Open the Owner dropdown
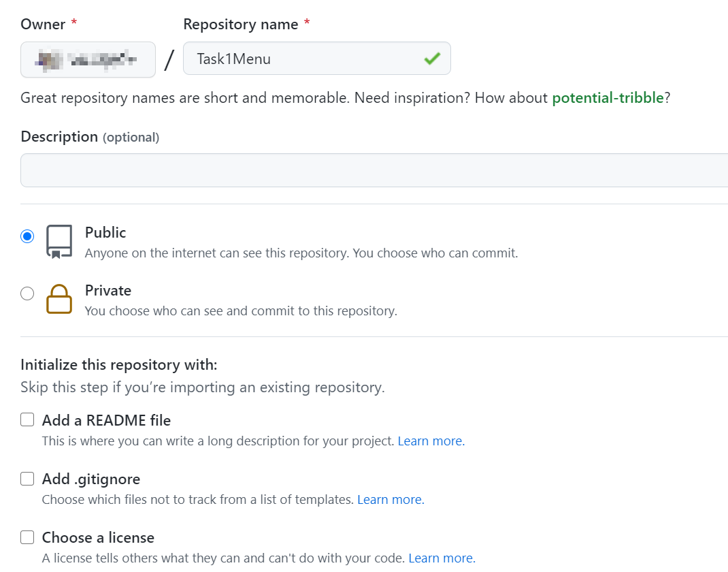The height and width of the screenshot is (572, 728). (x=88, y=59)
